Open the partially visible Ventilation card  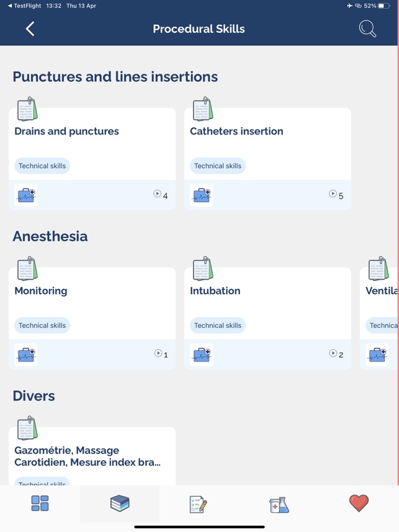(x=379, y=318)
